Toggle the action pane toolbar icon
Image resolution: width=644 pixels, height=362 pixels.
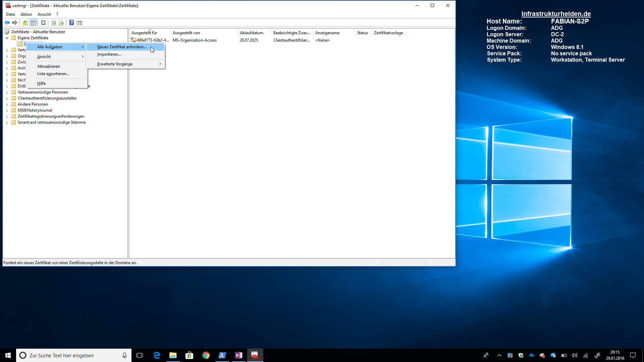point(79,23)
